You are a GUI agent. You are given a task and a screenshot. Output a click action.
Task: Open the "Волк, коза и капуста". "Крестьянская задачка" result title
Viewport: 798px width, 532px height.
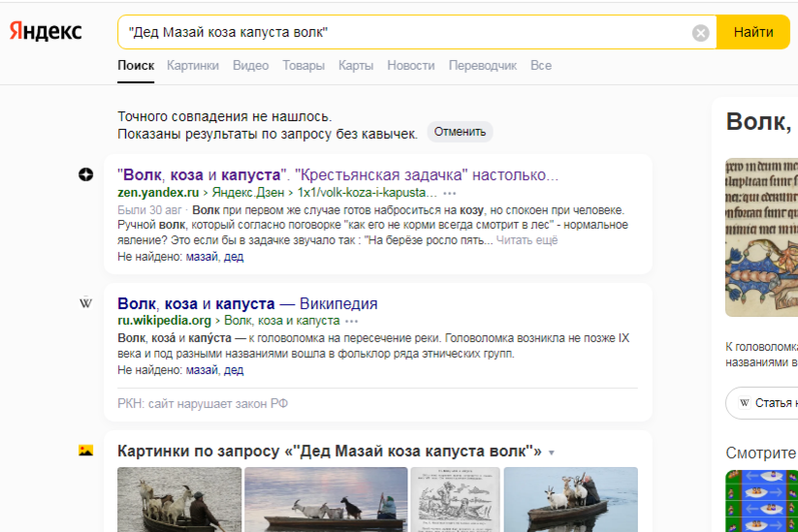coord(338,175)
